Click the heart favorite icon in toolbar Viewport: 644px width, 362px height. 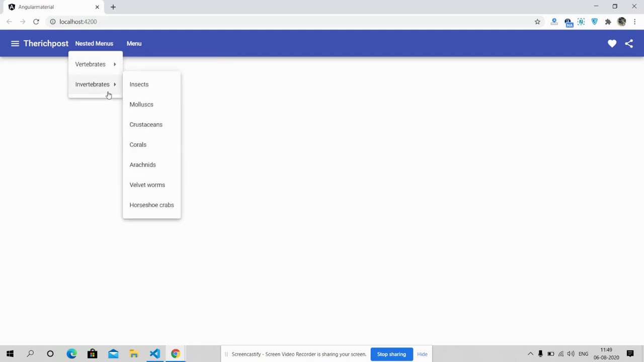[x=612, y=44]
